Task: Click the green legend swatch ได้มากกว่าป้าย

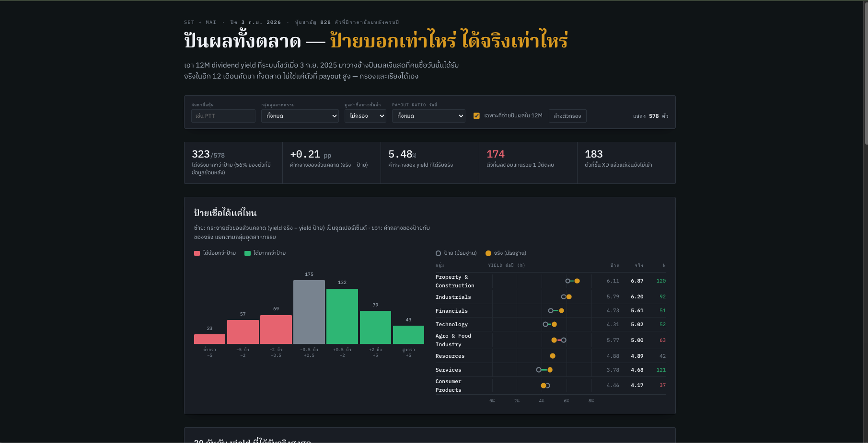Action: coord(247,253)
